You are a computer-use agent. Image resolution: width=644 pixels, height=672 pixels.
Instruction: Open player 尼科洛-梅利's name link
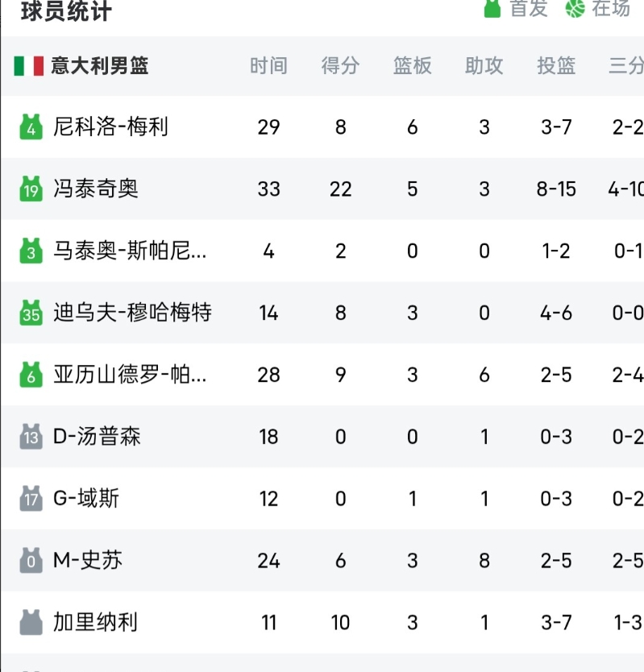pos(110,127)
